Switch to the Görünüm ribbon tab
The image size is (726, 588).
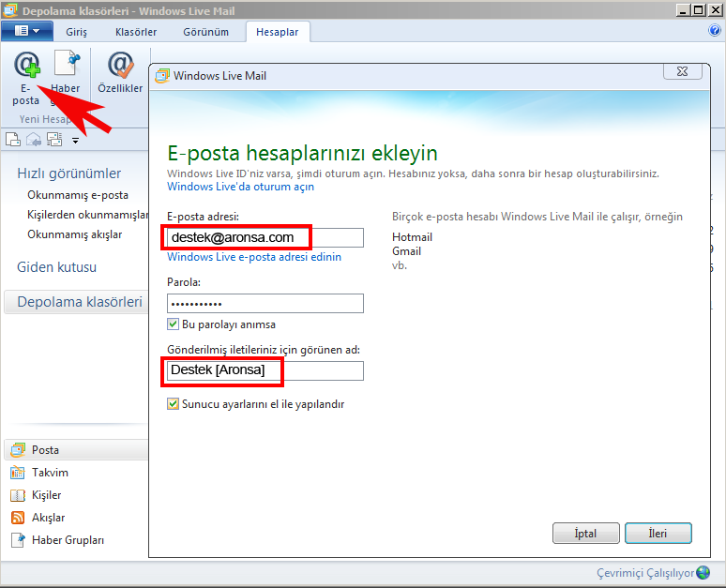(x=204, y=32)
